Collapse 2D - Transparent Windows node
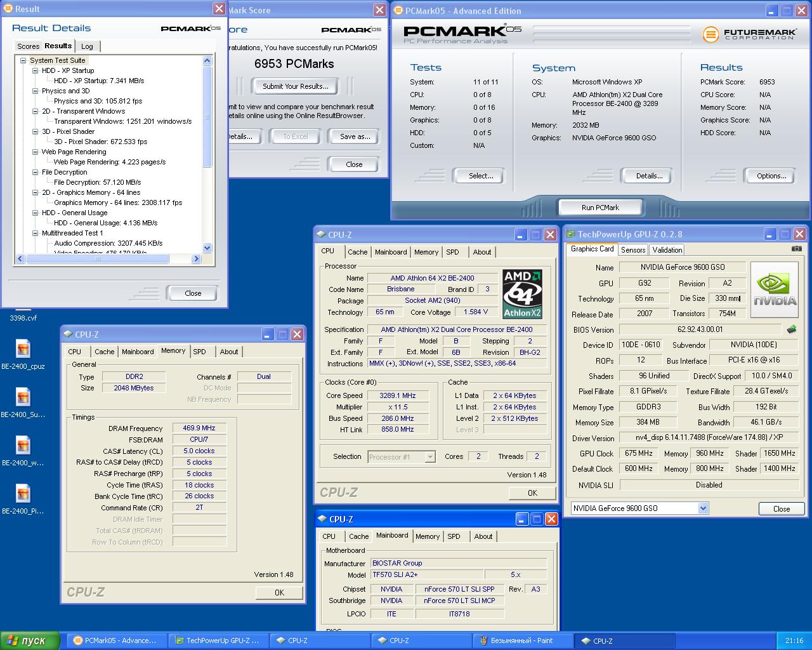The height and width of the screenshot is (650, 812). pyautogui.click(x=36, y=111)
